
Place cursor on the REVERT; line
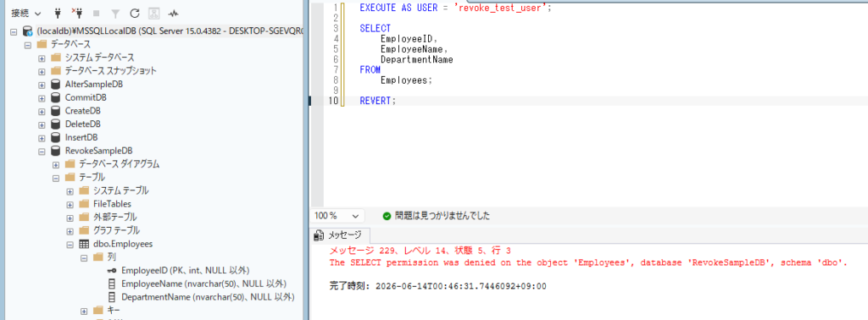(x=378, y=101)
